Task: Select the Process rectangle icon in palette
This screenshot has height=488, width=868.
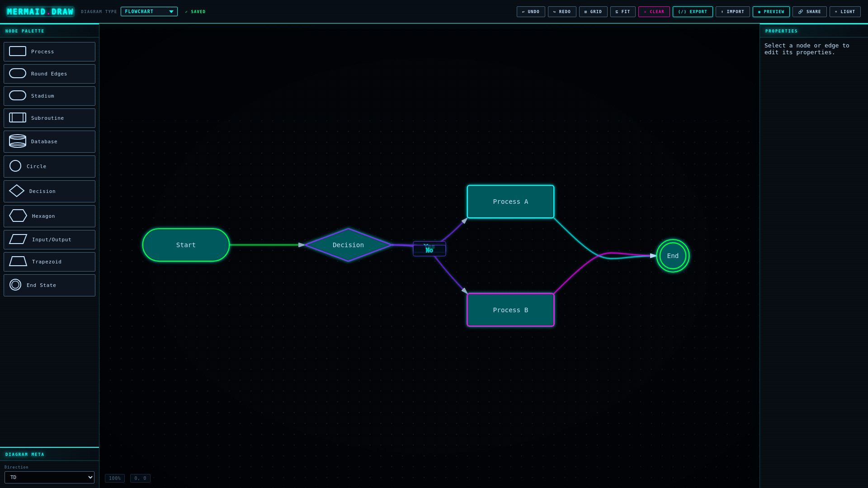Action: (x=18, y=52)
